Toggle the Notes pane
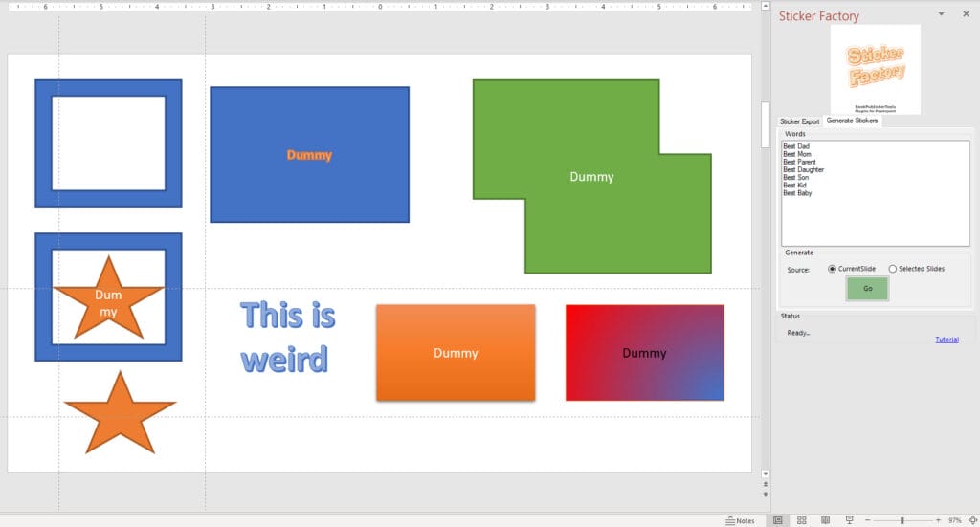This screenshot has width=980, height=527. point(740,520)
